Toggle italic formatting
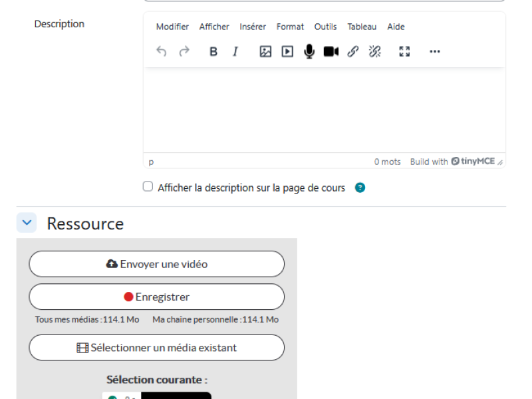This screenshot has width=532, height=399. [x=235, y=52]
